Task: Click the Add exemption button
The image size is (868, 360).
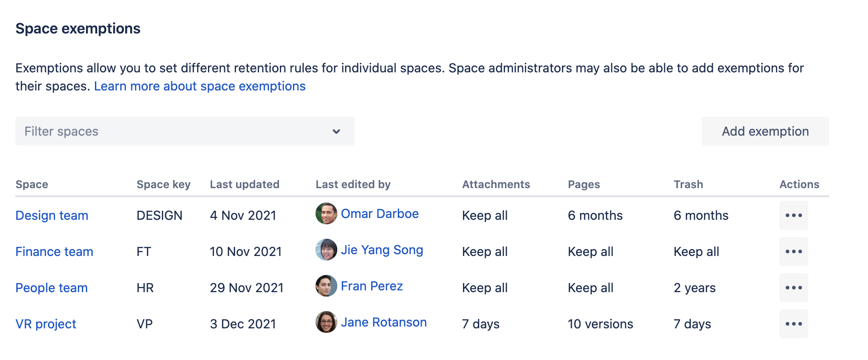Action: (x=765, y=131)
